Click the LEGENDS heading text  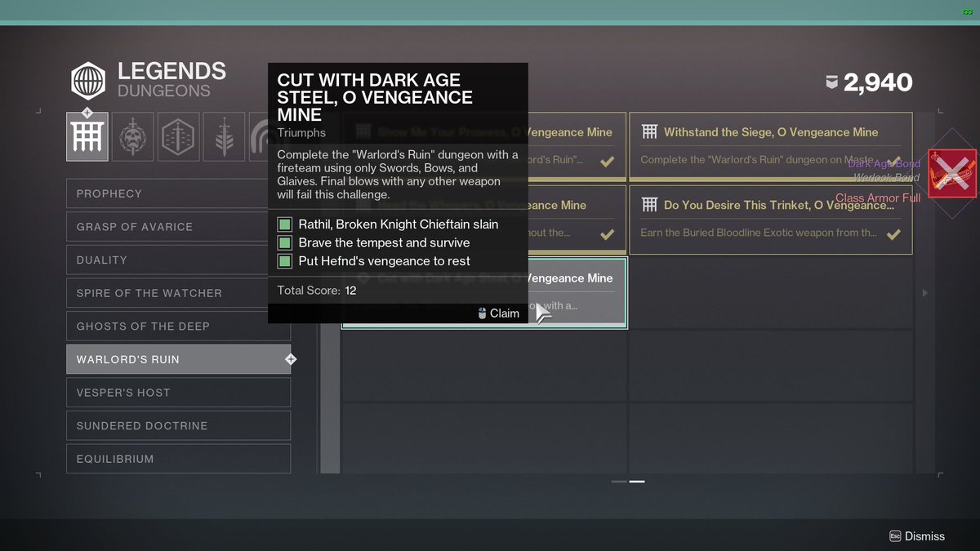(171, 71)
